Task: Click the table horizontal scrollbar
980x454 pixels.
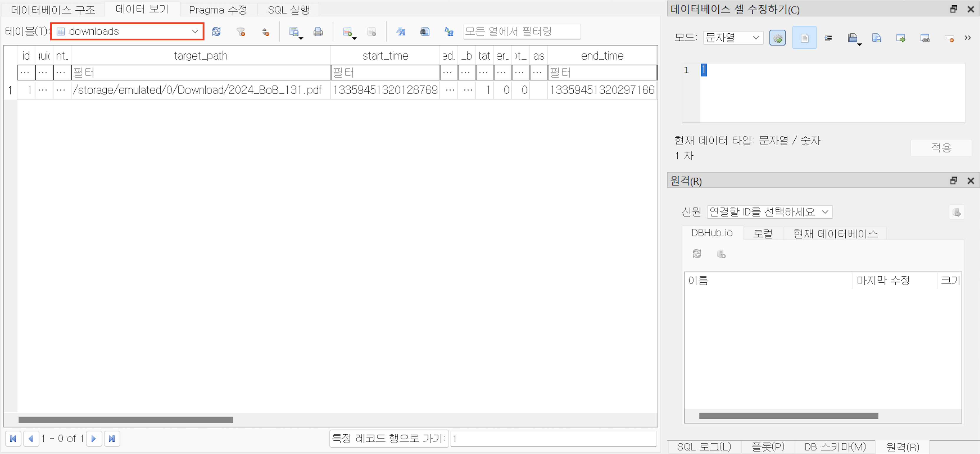Action: pyautogui.click(x=126, y=420)
